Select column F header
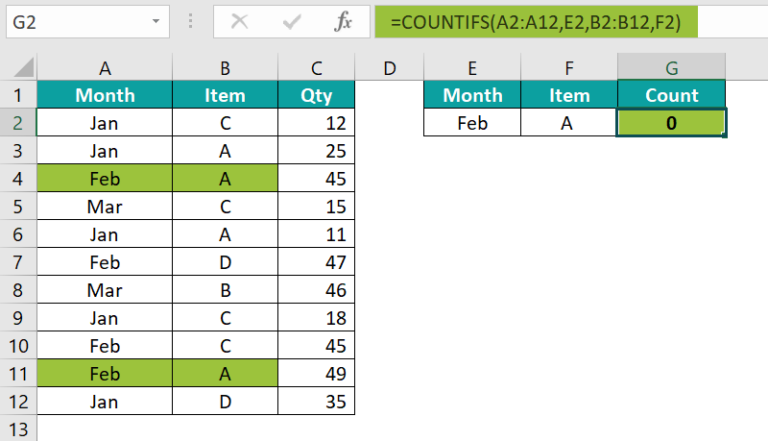This screenshot has width=768, height=441. [569, 68]
